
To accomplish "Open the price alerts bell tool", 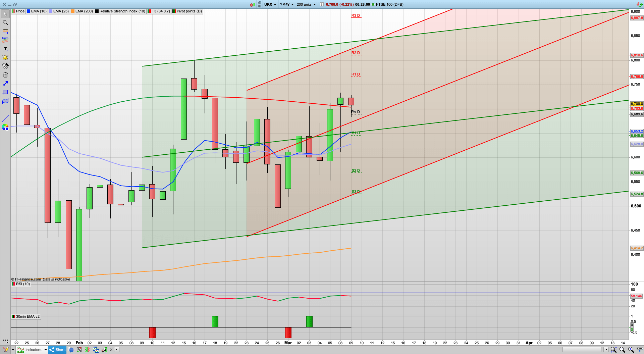I will click(x=5, y=57).
